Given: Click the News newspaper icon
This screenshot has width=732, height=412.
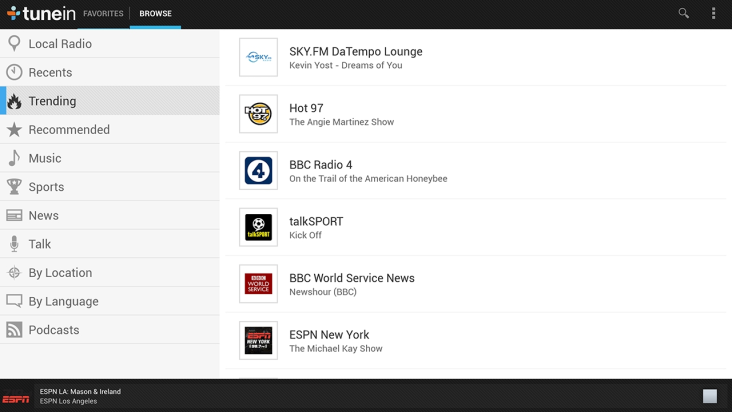Looking at the screenshot, I should pos(14,215).
